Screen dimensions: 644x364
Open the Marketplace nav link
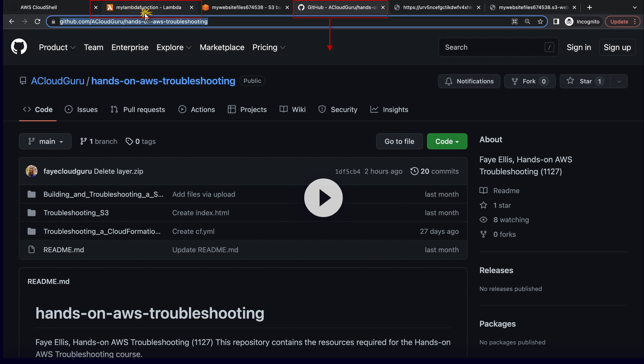(x=222, y=47)
